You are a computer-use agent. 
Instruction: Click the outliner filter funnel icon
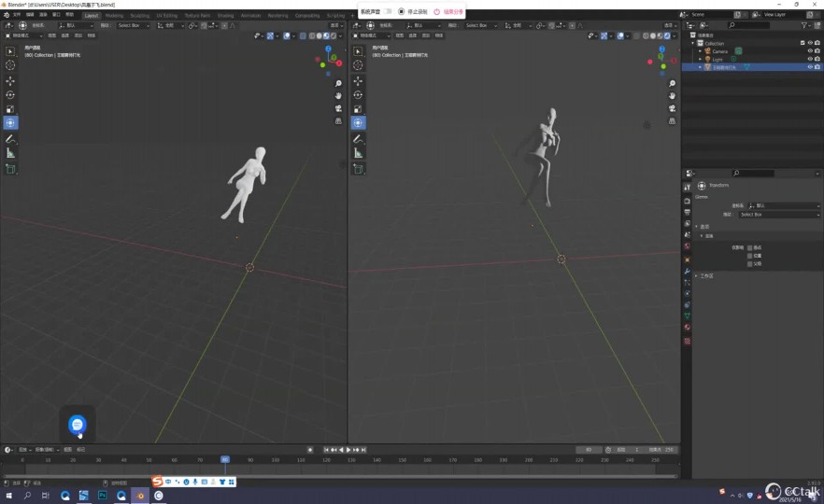tap(804, 25)
